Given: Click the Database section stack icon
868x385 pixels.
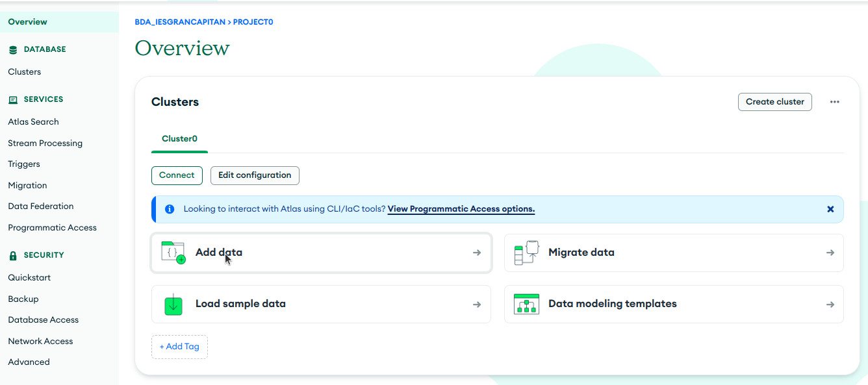Looking at the screenshot, I should click(13, 49).
